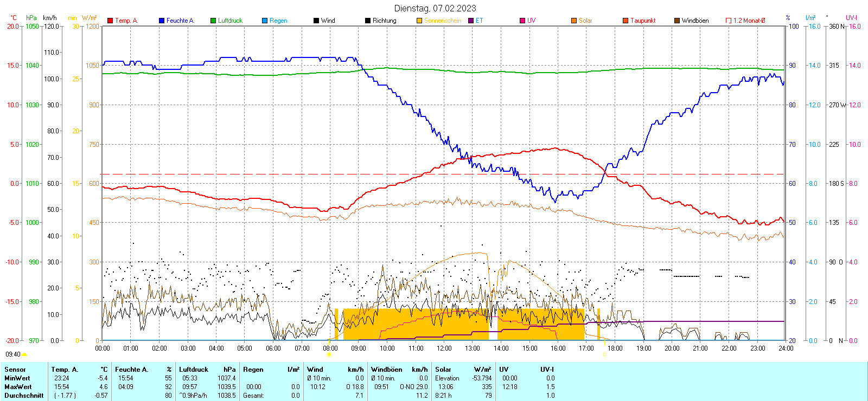The height and width of the screenshot is (401, 868).
Task: Click the UV-I axis unit label
Action: point(852,18)
